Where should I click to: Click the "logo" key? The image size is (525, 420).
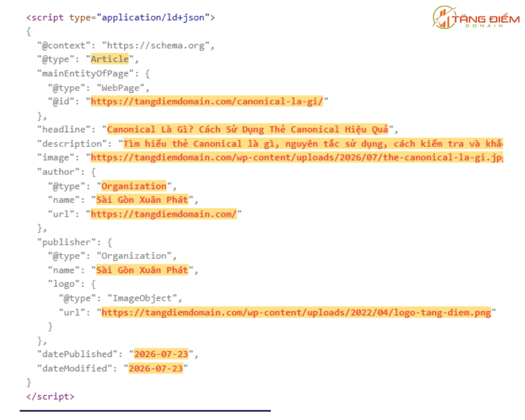pyautogui.click(x=64, y=284)
